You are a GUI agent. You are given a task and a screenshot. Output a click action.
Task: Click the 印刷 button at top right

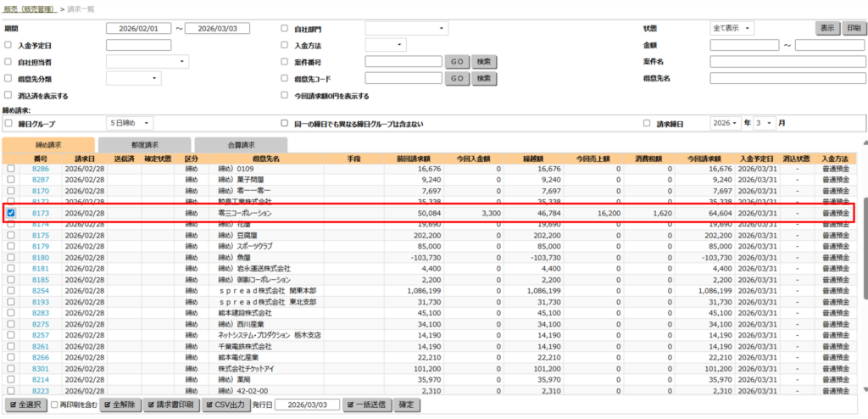tap(854, 28)
